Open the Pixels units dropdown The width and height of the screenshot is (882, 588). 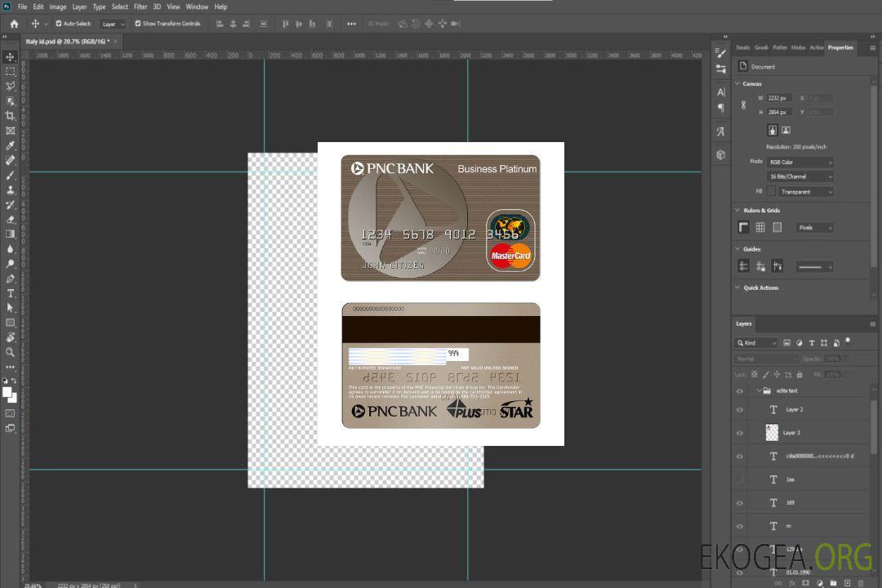[814, 228]
